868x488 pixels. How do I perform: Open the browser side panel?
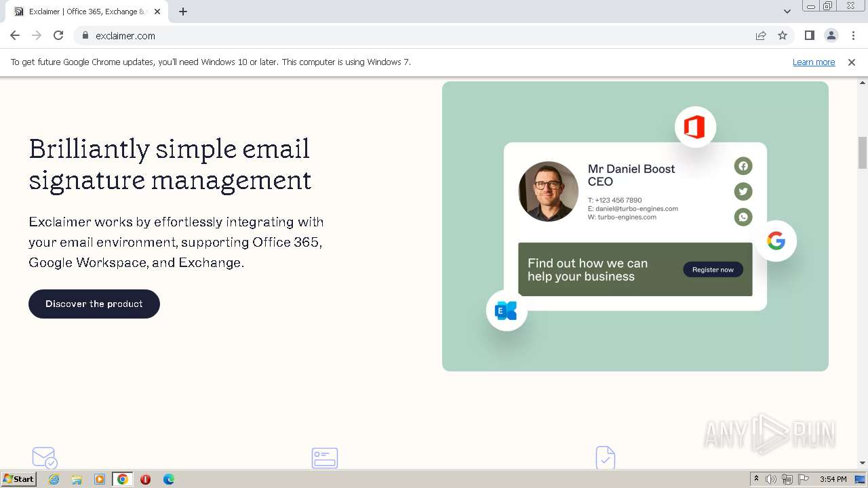[809, 35]
